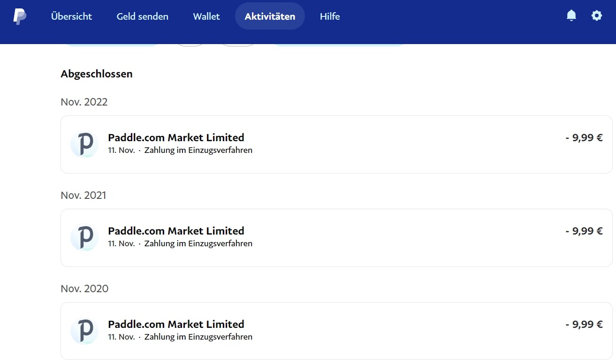This screenshot has width=616, height=364.
Task: Click the Nov. 2022 month label
Action: point(84,102)
